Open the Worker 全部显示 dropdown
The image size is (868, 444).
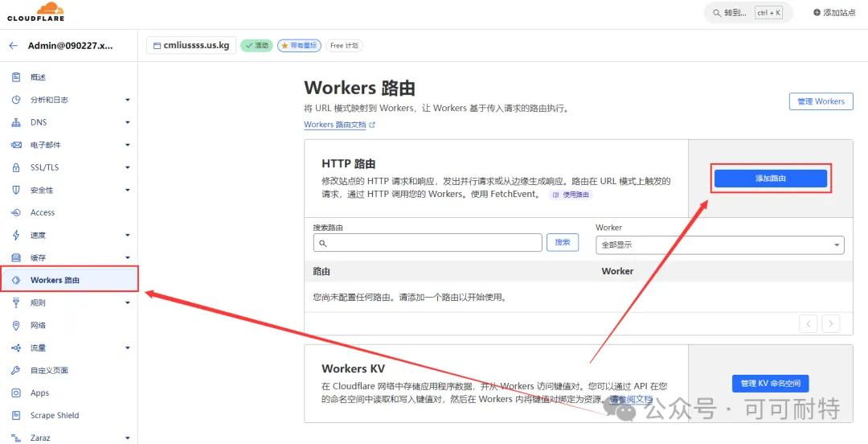tap(719, 245)
